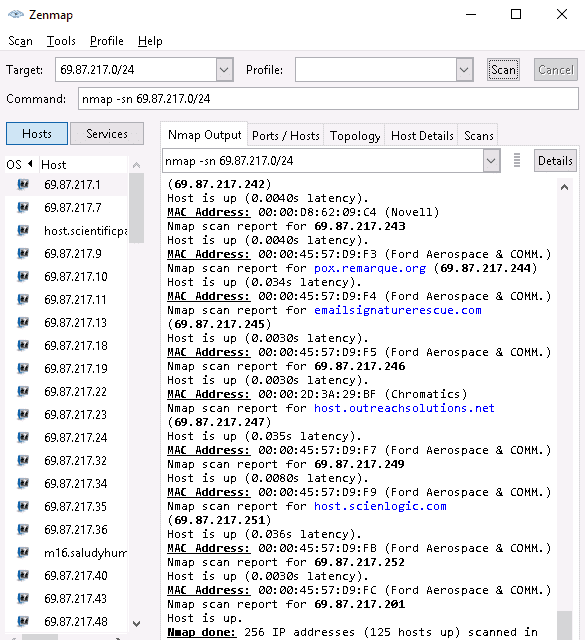Click the OS icon beside 69.87.217.24
The image size is (585, 640).
coord(23,438)
